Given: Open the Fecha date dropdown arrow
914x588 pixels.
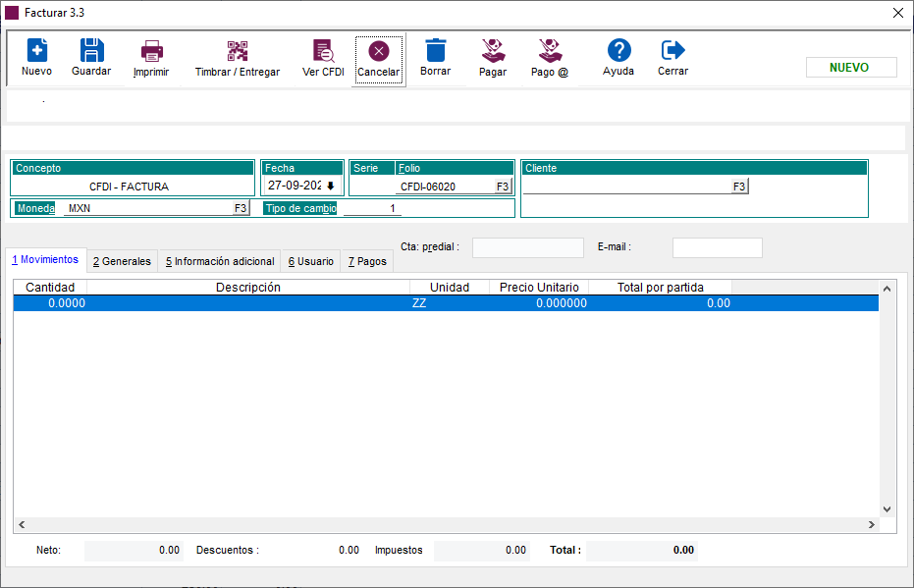Looking at the screenshot, I should point(331,186).
